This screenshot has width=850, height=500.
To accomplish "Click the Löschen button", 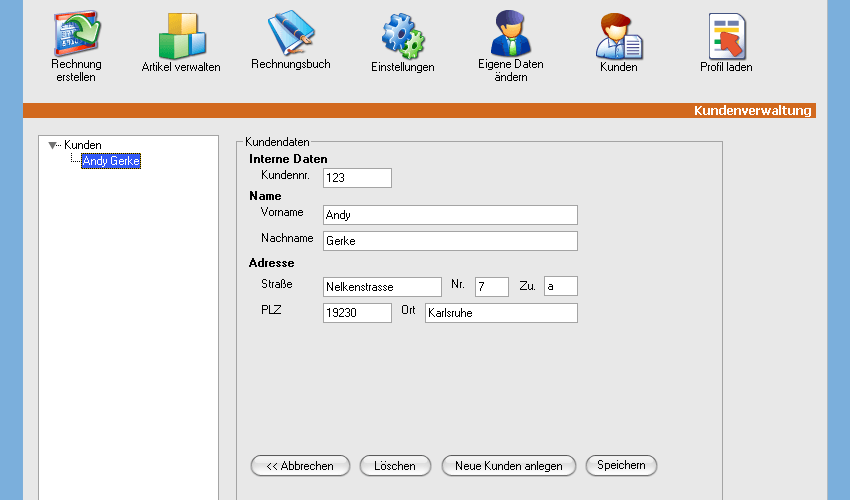I will click(395, 466).
